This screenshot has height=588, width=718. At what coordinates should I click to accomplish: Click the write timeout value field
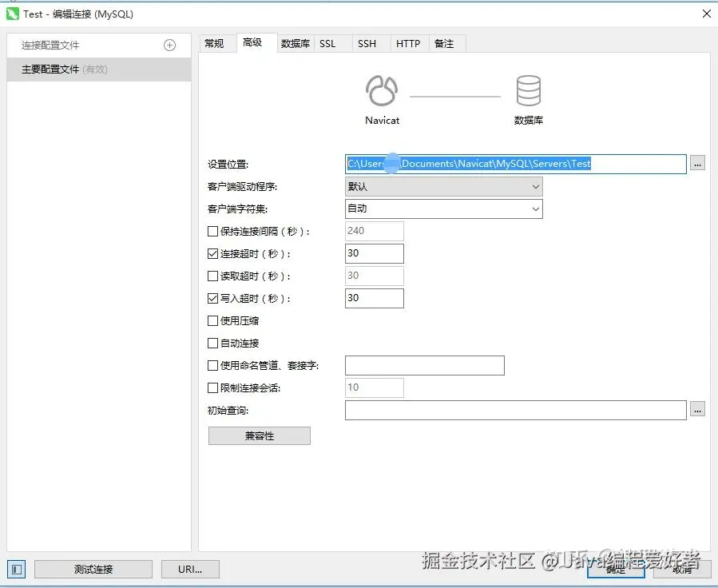pyautogui.click(x=374, y=298)
